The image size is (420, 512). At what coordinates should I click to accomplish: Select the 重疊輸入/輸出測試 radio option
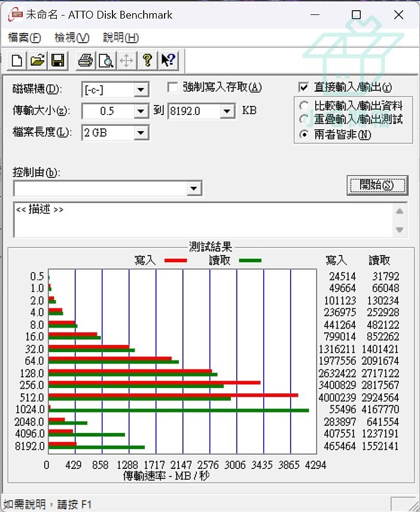[x=304, y=119]
